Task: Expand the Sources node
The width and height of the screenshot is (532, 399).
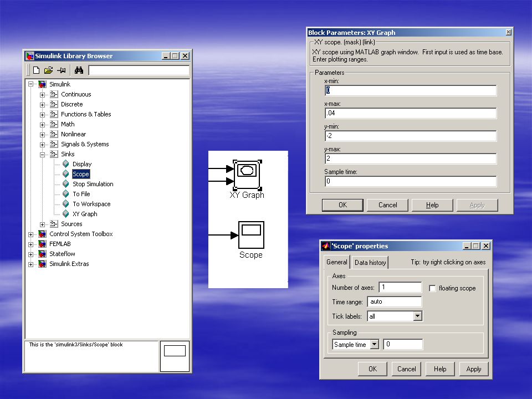Action: pyautogui.click(x=43, y=224)
